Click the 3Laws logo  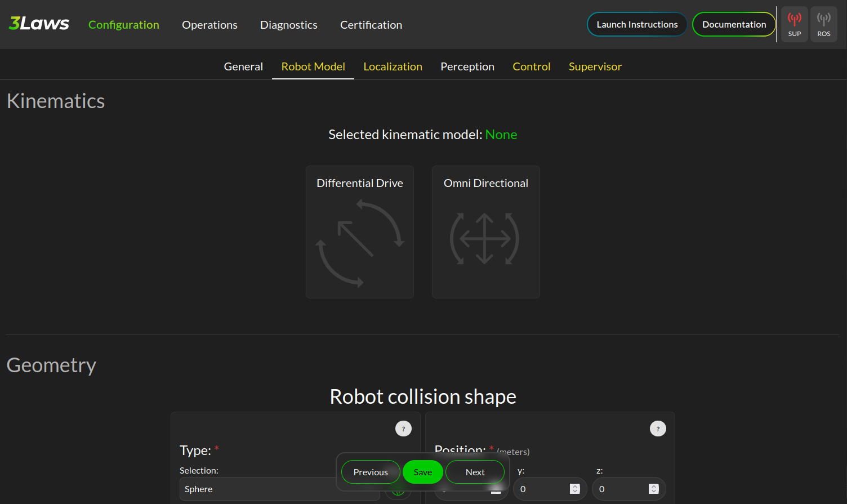(39, 24)
